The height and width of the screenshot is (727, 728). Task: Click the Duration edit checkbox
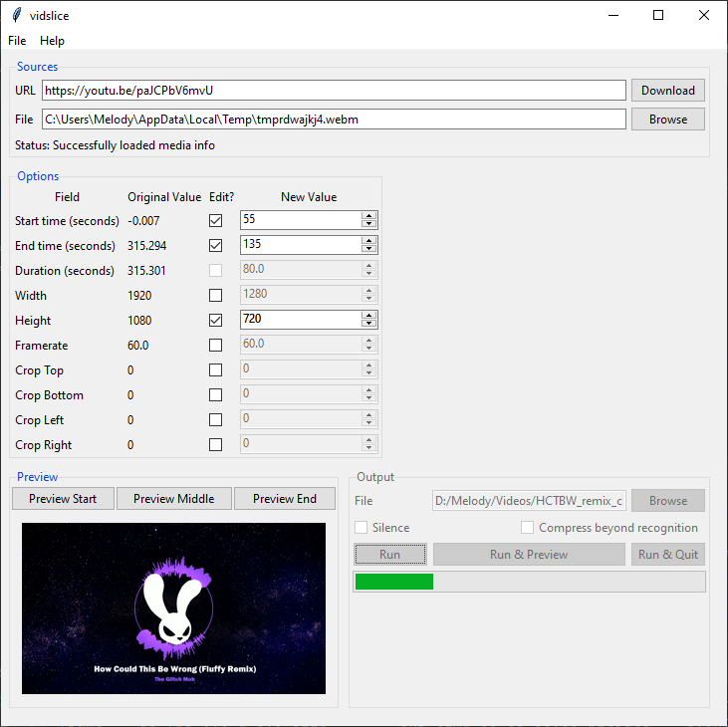coord(215,271)
